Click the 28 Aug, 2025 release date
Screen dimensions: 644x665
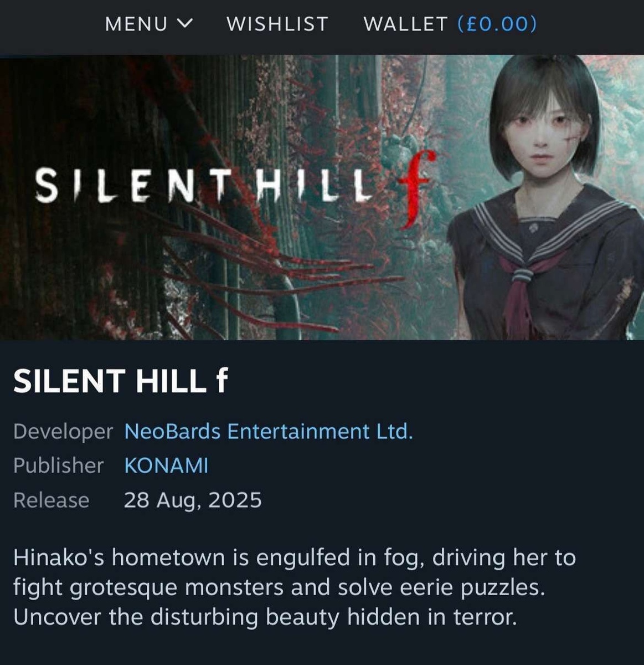[x=193, y=500]
